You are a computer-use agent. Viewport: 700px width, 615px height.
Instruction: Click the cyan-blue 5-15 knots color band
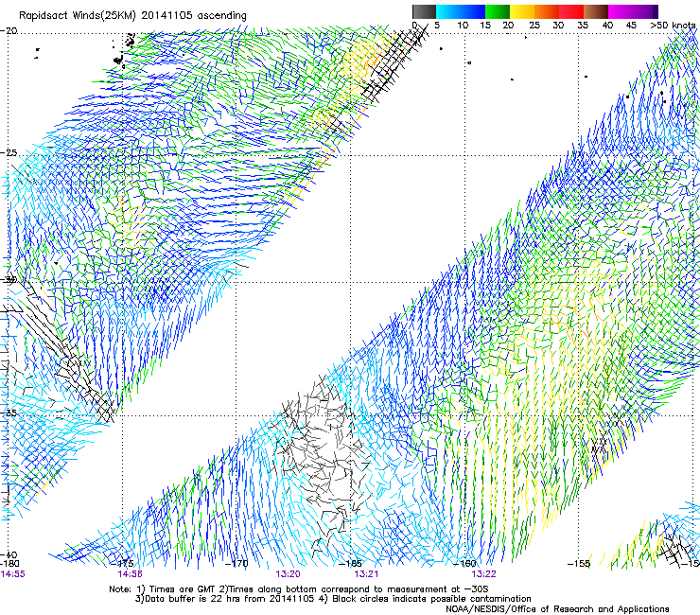click(x=461, y=11)
